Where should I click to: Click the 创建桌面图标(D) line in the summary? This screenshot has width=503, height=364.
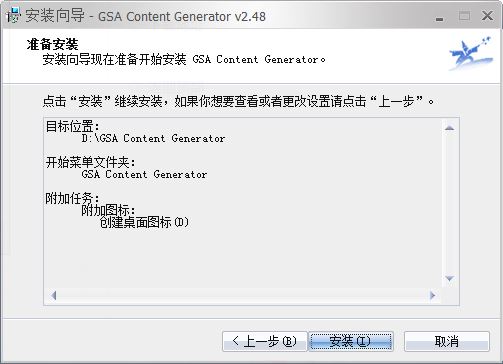click(144, 222)
